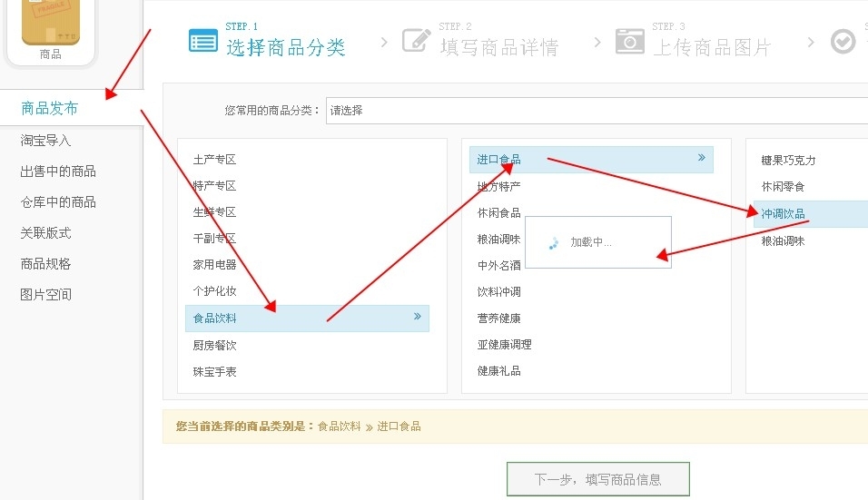The width and height of the screenshot is (868, 500).
Task: Select 粮油调味 in the second column
Action: [x=498, y=239]
